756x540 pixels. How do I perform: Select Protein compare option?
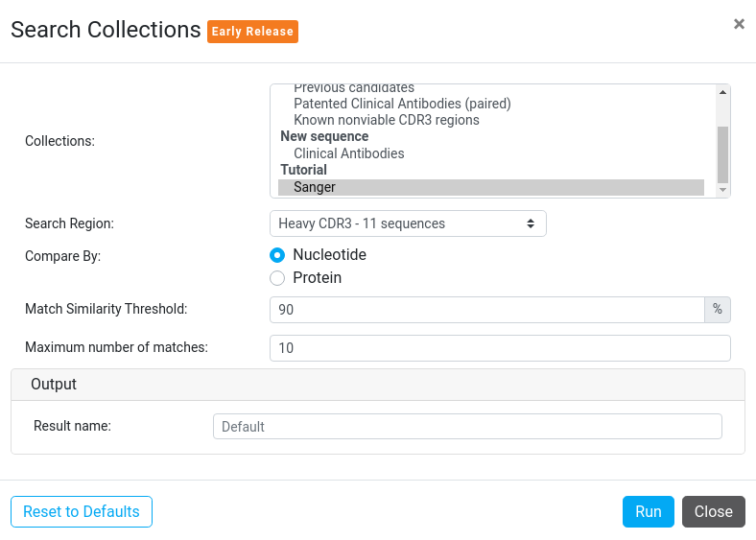277,278
